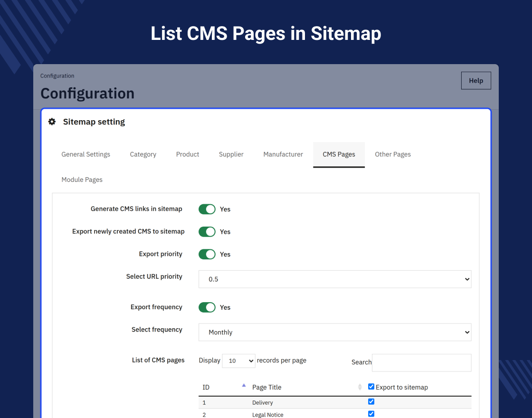Click the Delivery page title cell
The height and width of the screenshot is (418, 532).
coord(263,403)
